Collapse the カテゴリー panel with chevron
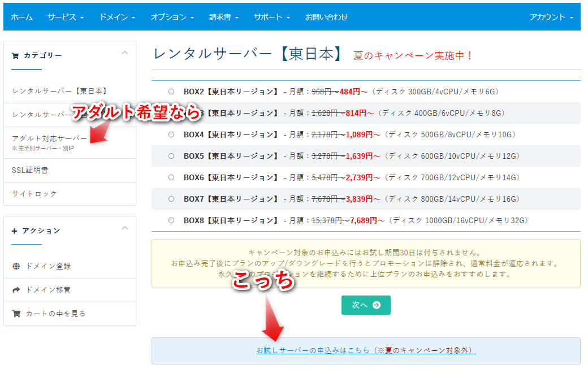The width and height of the screenshot is (588, 378). [125, 53]
